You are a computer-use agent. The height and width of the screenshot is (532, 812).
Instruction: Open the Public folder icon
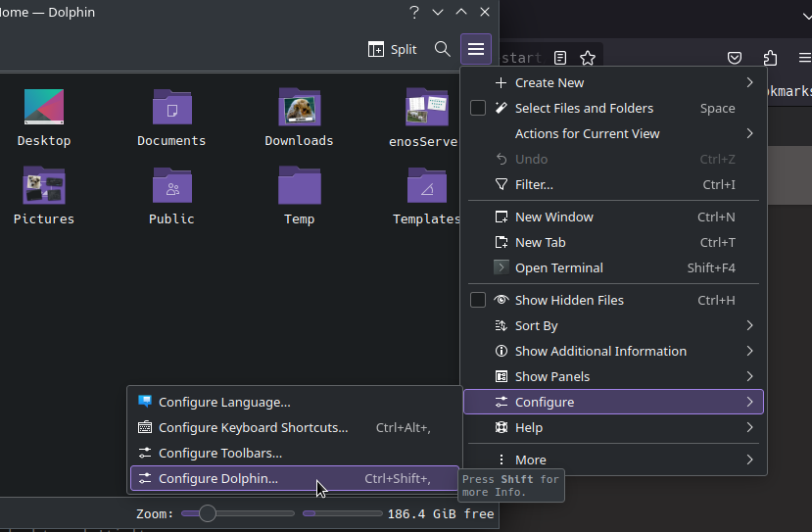tap(172, 185)
